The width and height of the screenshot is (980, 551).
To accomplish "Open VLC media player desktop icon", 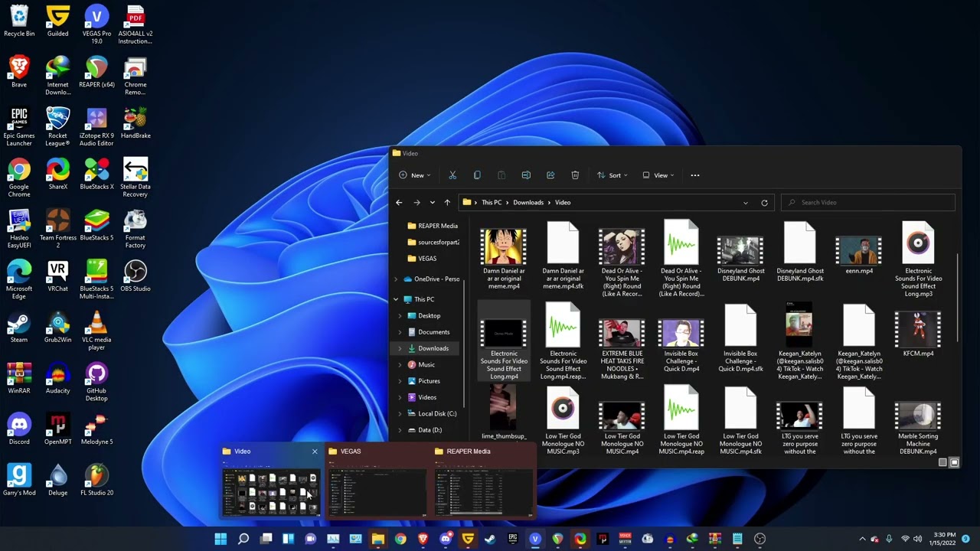I will pos(96,331).
